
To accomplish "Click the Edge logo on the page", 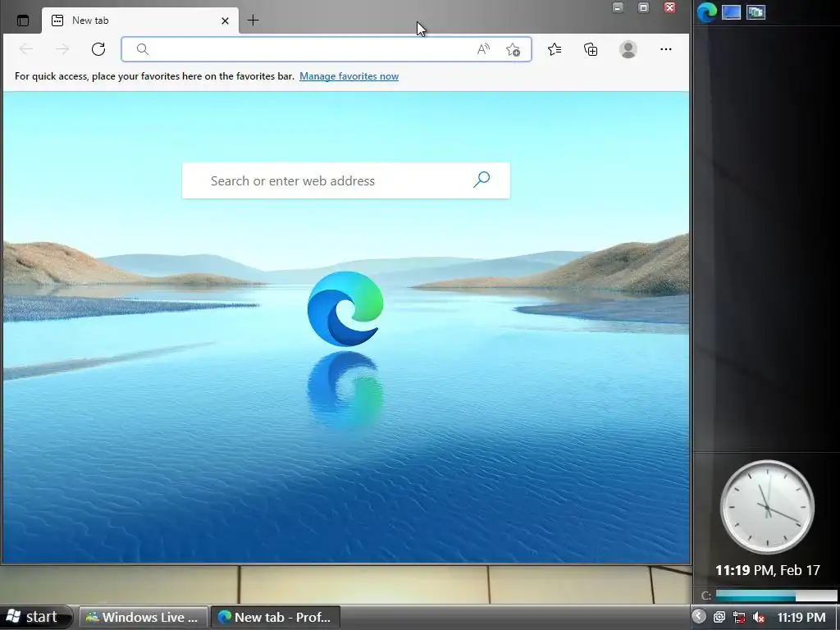I will [x=345, y=308].
